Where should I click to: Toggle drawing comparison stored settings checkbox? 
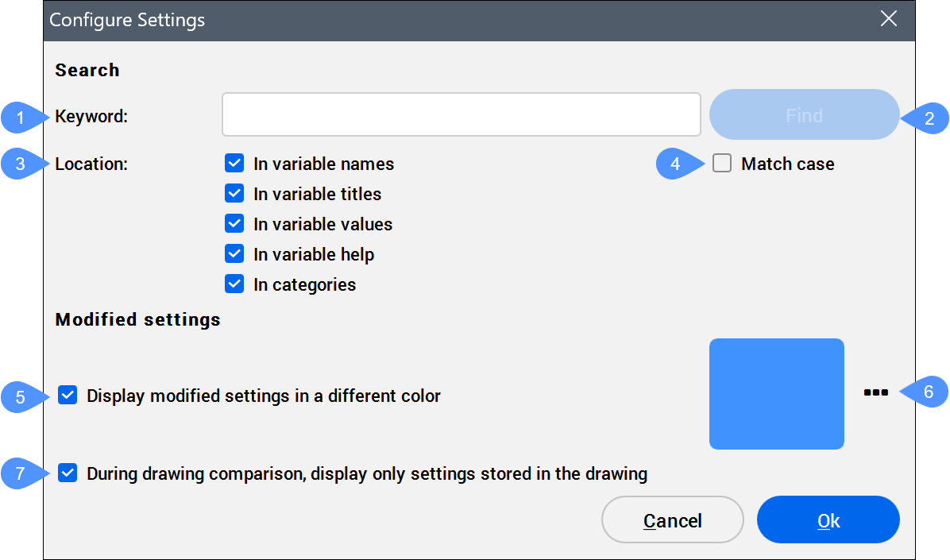68,473
